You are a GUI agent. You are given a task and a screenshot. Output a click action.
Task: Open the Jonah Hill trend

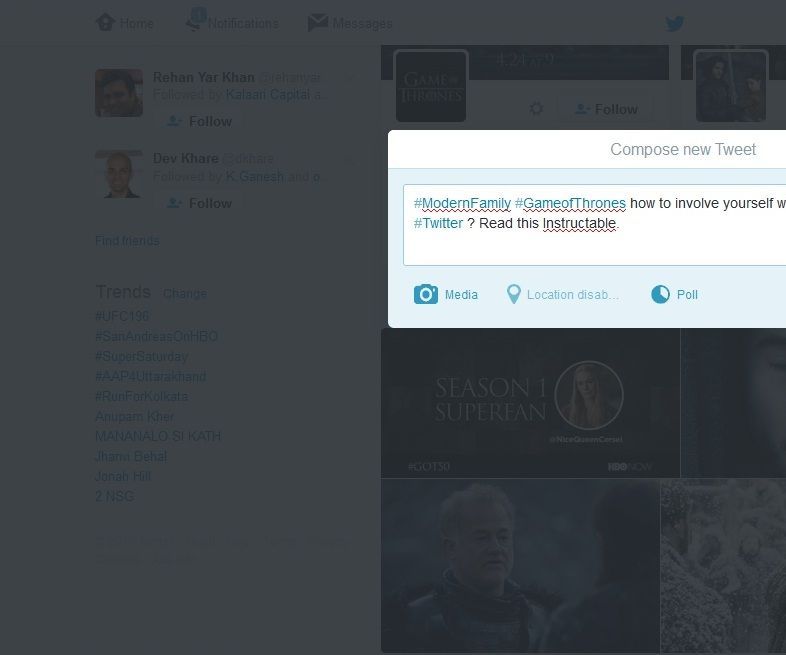[123, 477]
